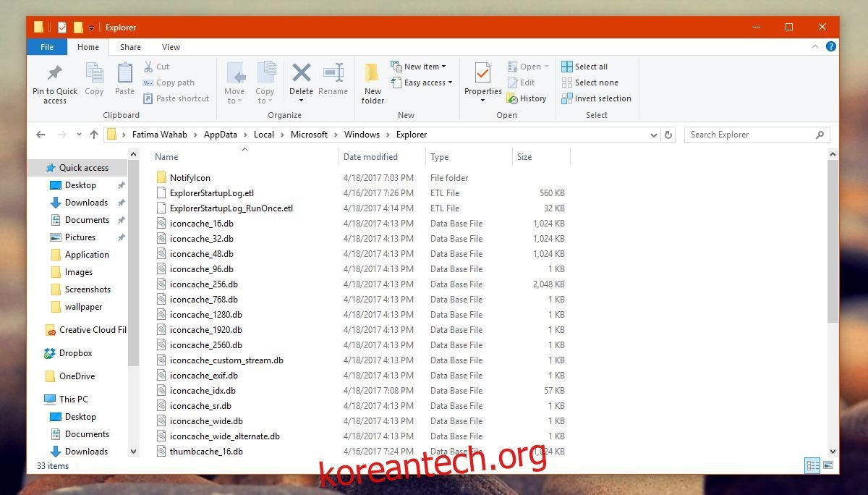Switch to the Share ribbon tab
The image size is (868, 495).
[x=131, y=47]
